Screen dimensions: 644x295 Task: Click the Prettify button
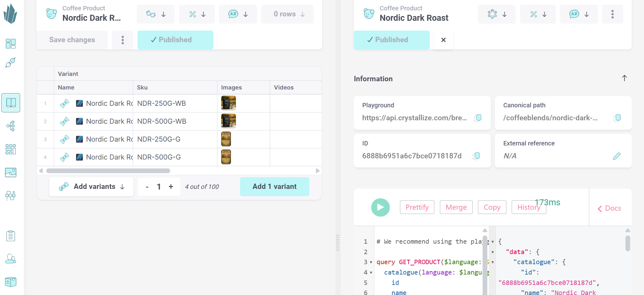tap(417, 207)
